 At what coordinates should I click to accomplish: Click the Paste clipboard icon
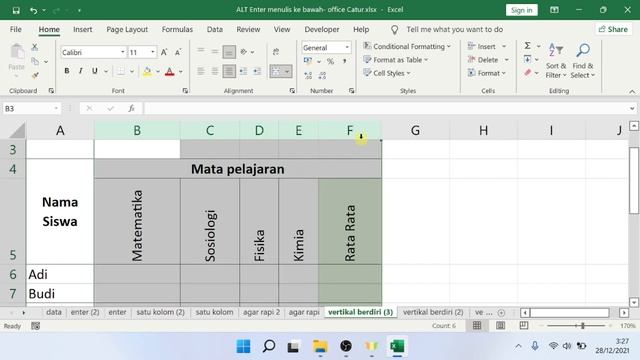click(17, 52)
